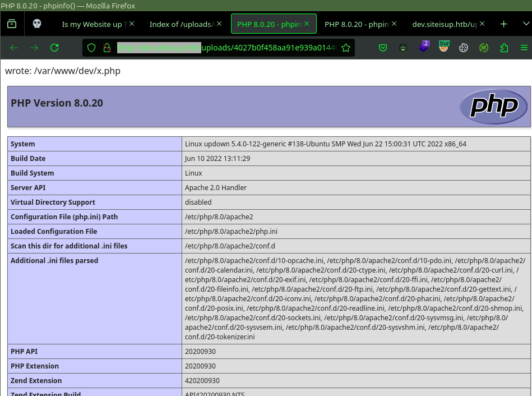
Task: Reload the current page
Action: point(54,48)
